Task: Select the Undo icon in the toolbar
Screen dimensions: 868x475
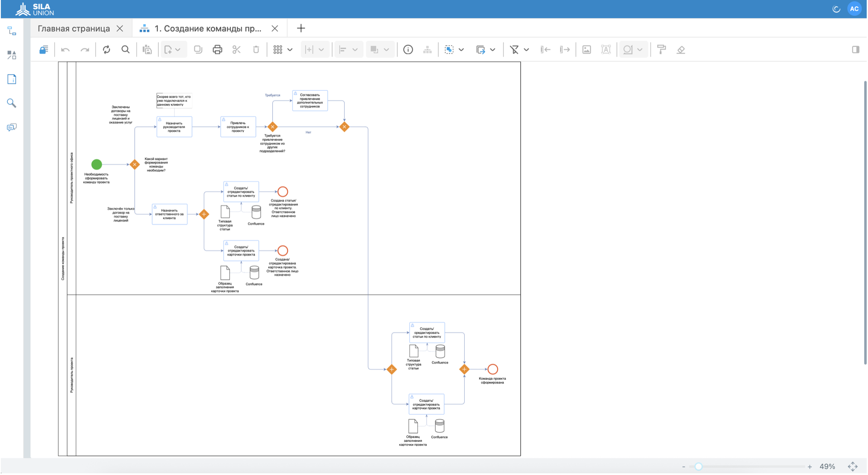Action: click(x=65, y=49)
